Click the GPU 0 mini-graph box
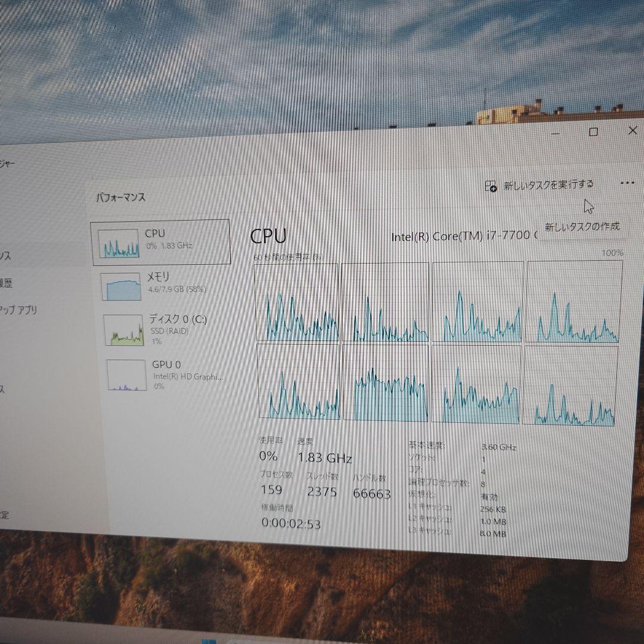 tap(125, 374)
